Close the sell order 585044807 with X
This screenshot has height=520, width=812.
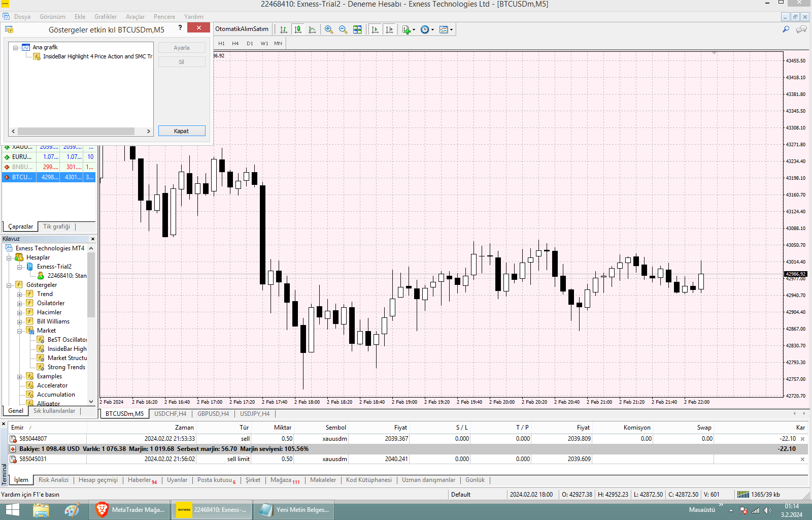click(802, 439)
